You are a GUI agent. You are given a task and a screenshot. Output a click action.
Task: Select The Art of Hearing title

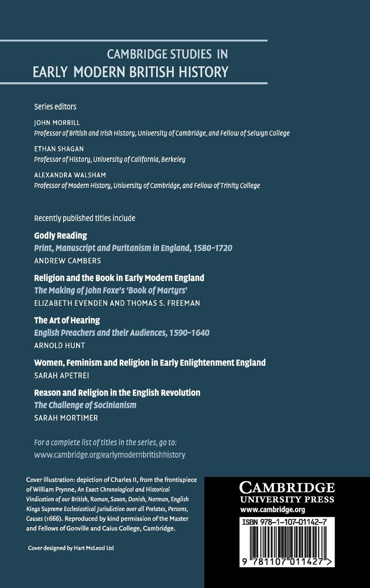point(67,320)
